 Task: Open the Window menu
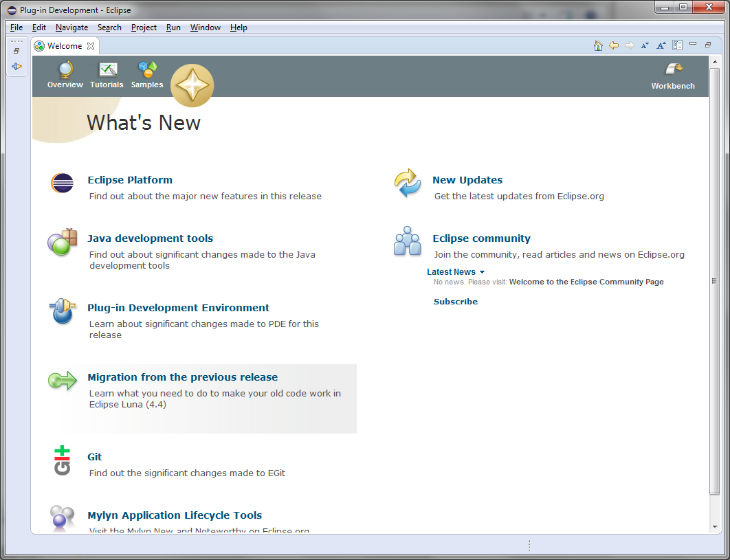[205, 27]
